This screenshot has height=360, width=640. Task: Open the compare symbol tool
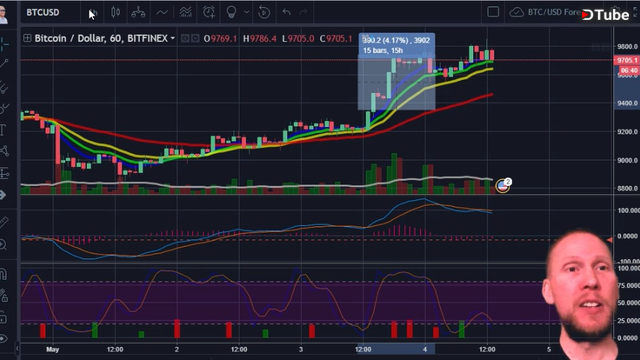tap(138, 12)
